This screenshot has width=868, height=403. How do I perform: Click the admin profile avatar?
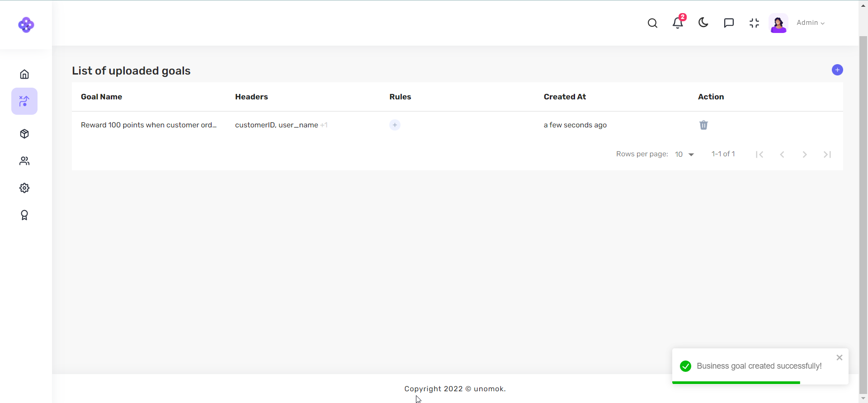(x=778, y=23)
